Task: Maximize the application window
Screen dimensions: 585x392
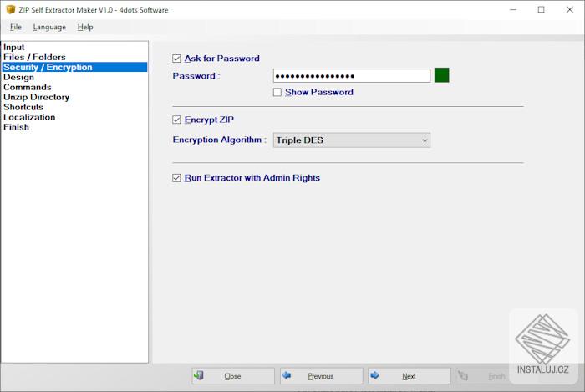Action: click(542, 10)
